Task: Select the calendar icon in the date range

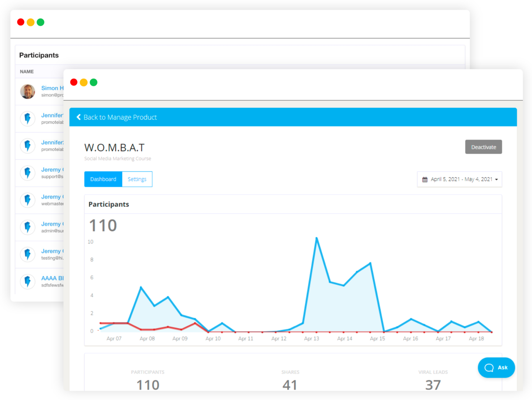Action: (x=425, y=179)
